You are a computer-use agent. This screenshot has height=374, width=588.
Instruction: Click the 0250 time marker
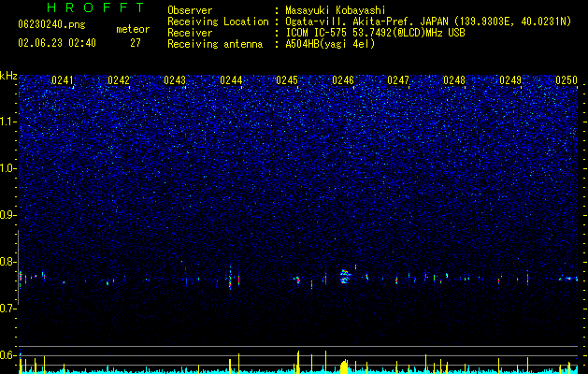566,80
